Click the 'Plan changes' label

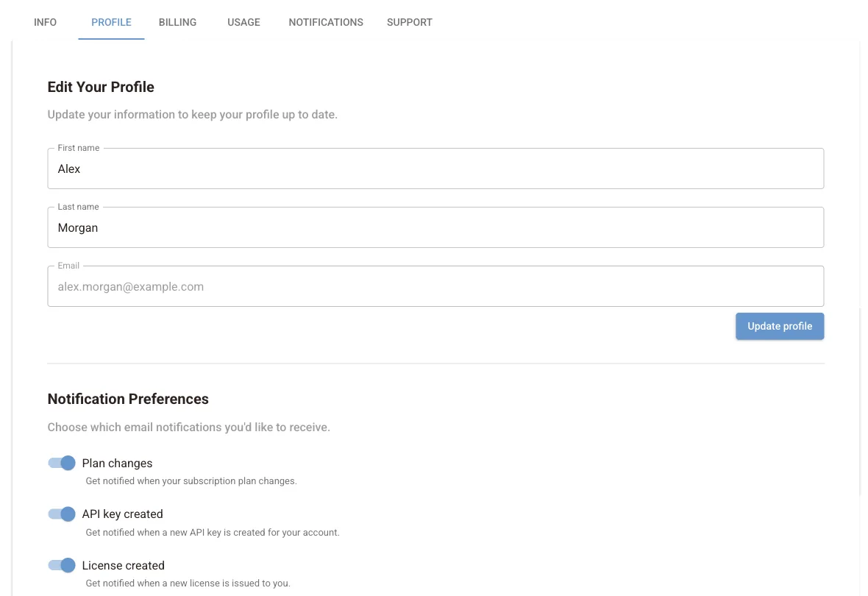(118, 463)
